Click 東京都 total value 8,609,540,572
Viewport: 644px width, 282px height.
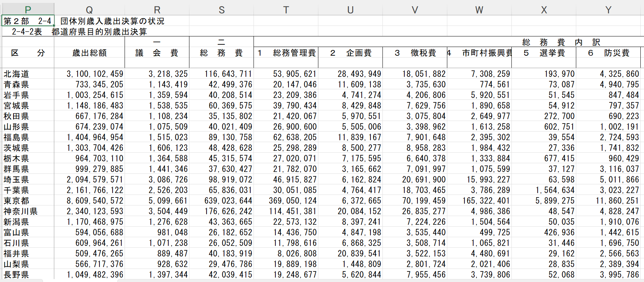89,201
